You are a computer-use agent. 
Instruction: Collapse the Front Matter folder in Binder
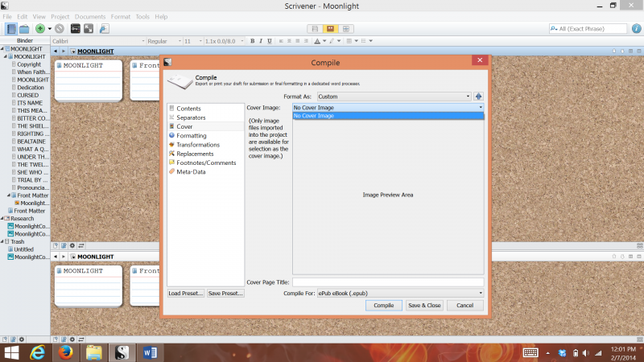click(9, 195)
